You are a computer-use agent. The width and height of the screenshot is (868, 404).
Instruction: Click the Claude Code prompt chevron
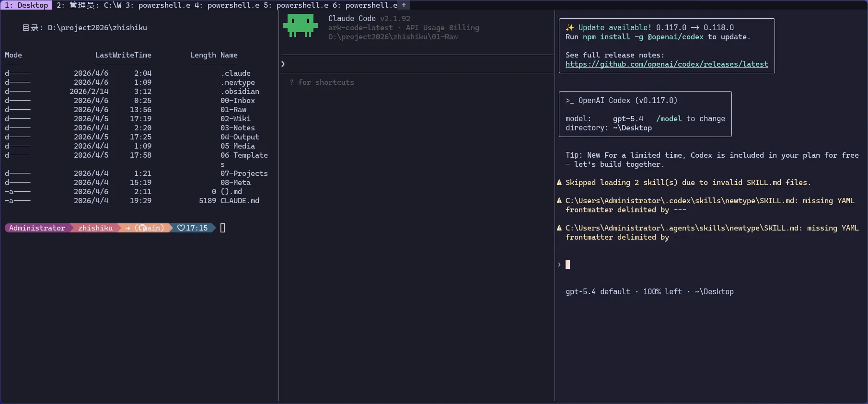[x=283, y=64]
